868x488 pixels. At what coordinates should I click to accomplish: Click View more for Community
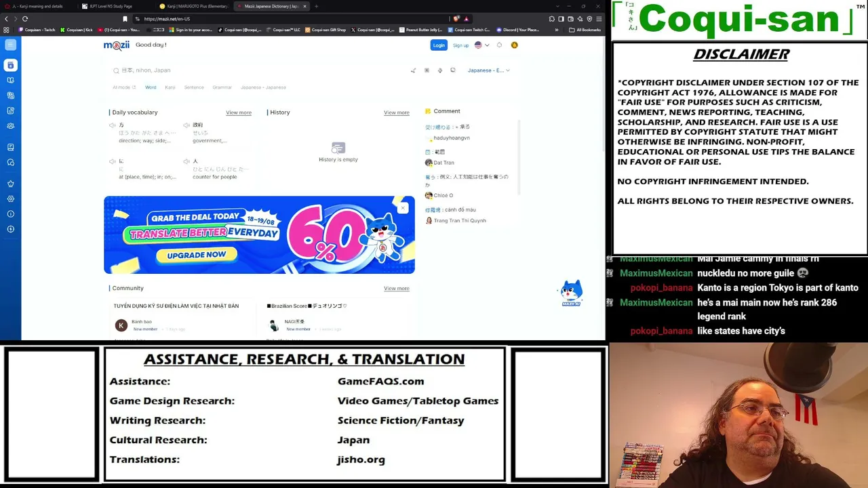click(397, 289)
